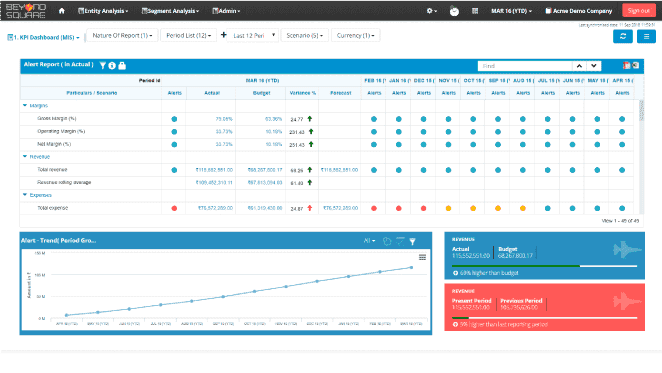Open the Scenario (5) dropdown
This screenshot has height=373, width=662.
coord(304,35)
